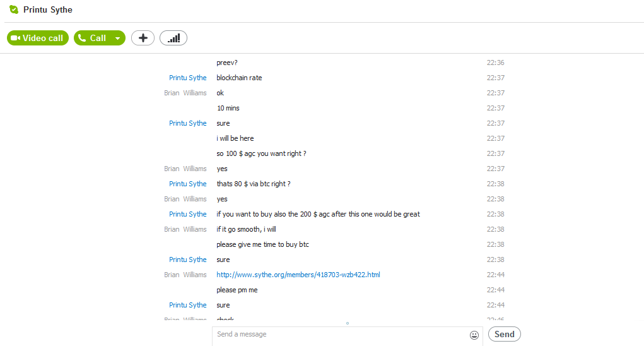Click the message 'so 100 $ agc you want right ?'
This screenshot has width=644, height=346.
pyautogui.click(x=261, y=153)
